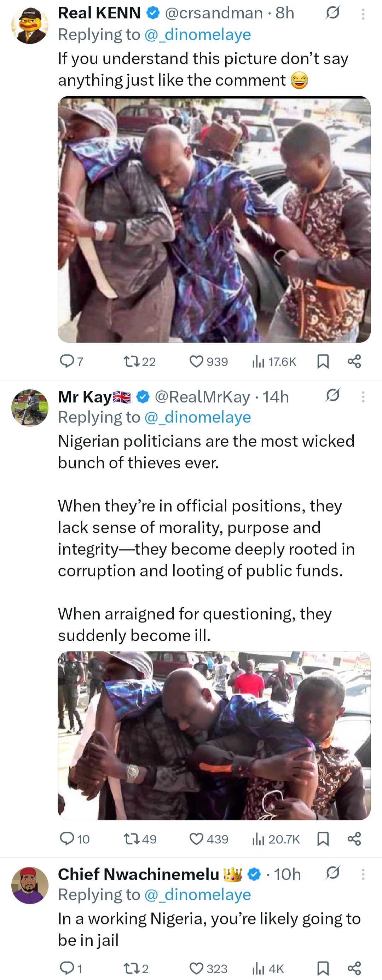
Task: Open Chief Nwachinemelu's tweet options menu
Action: [363, 874]
